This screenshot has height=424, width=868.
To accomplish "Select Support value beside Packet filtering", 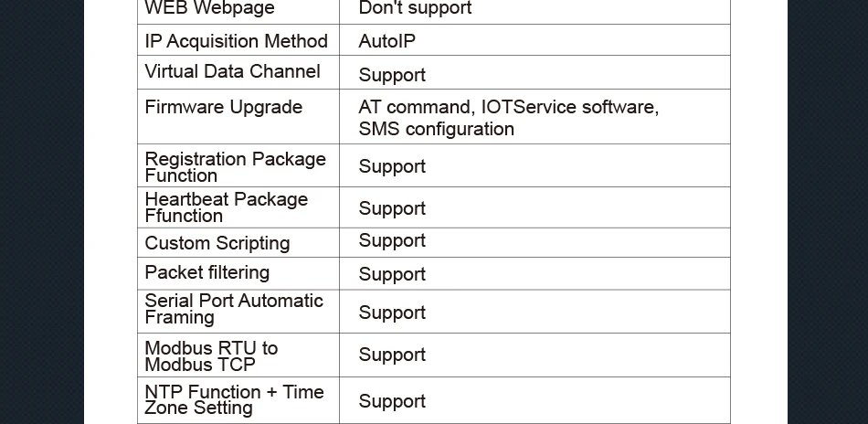I will click(x=392, y=274).
